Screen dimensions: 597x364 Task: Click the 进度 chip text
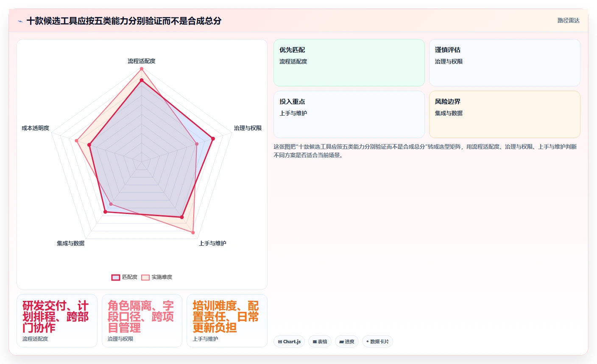(349, 342)
